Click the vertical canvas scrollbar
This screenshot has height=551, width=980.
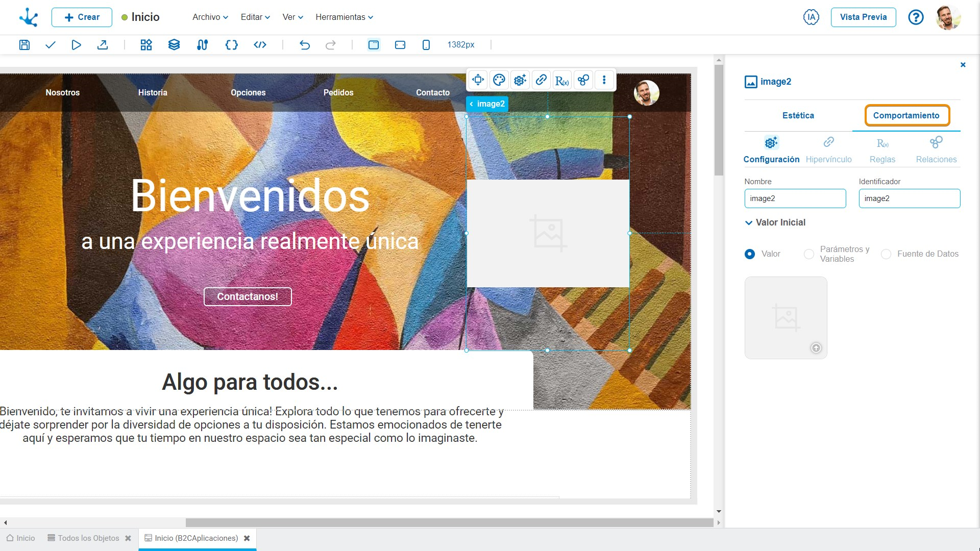coord(719,120)
